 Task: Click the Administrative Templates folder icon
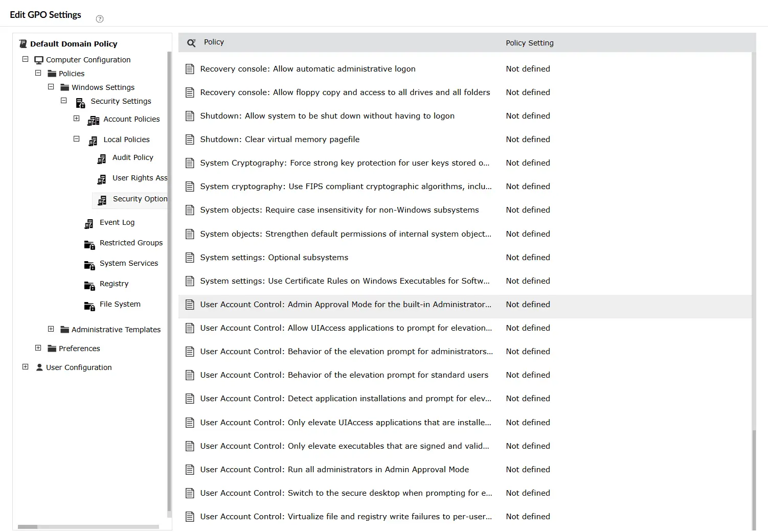(64, 330)
